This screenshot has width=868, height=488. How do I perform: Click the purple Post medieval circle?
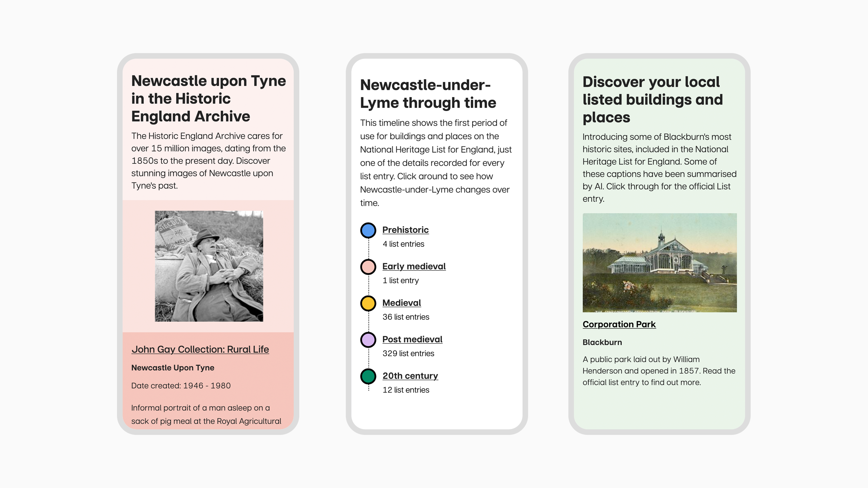click(x=368, y=339)
